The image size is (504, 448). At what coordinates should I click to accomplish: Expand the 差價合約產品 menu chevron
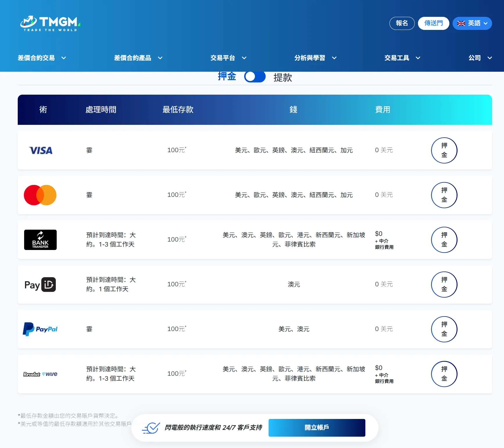click(x=160, y=58)
